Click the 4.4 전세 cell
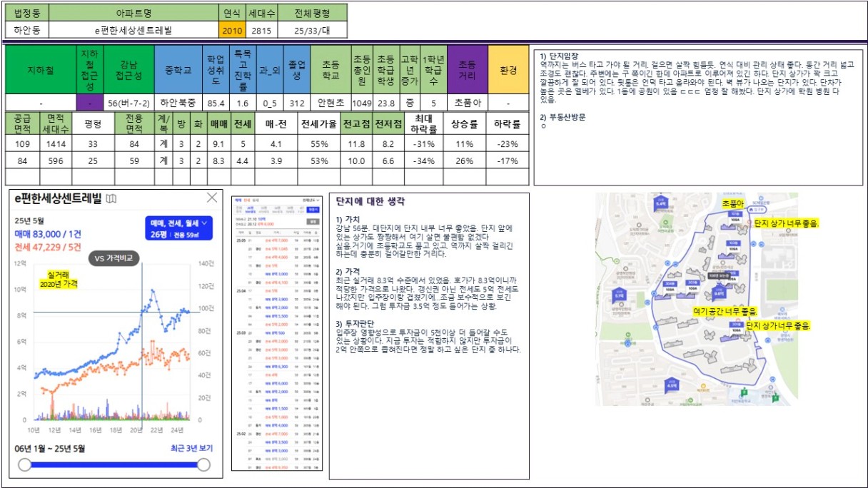This screenshot has width=868, height=488. [x=243, y=161]
